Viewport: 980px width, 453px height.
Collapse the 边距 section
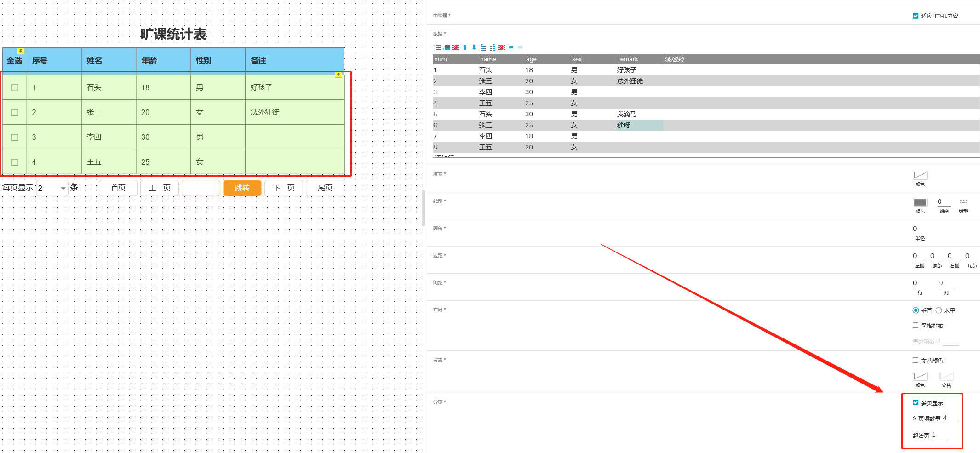(439, 255)
